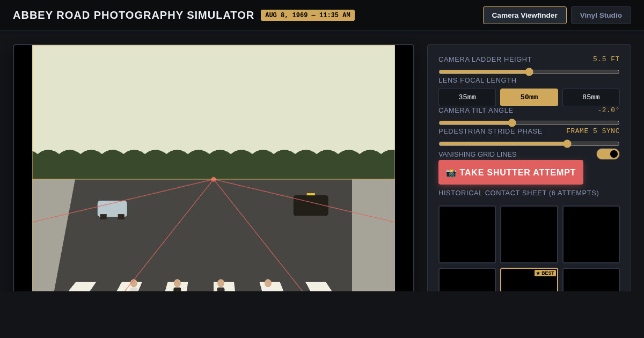Click Take Shutter Attempt button
The width and height of the screenshot is (644, 338).
point(511,172)
